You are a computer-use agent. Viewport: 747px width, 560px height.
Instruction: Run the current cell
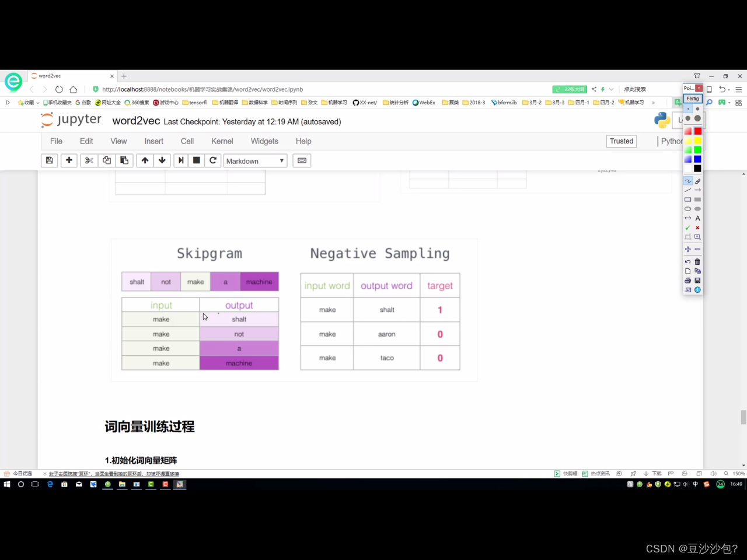(x=181, y=160)
